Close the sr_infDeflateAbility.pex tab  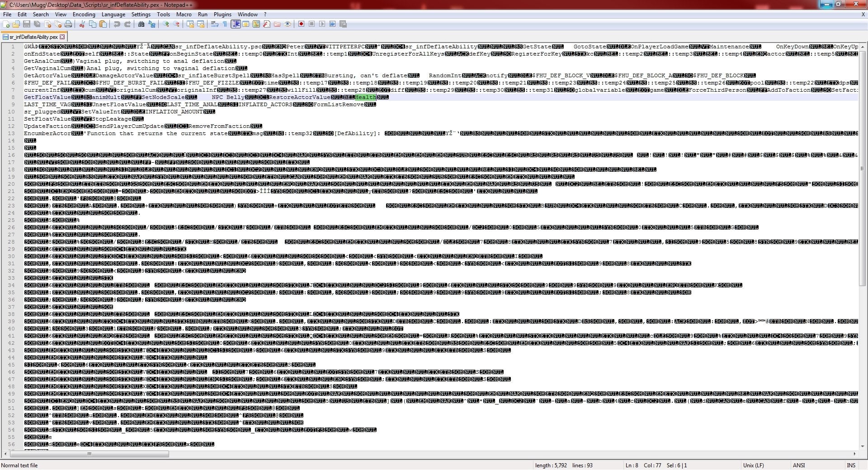click(62, 37)
